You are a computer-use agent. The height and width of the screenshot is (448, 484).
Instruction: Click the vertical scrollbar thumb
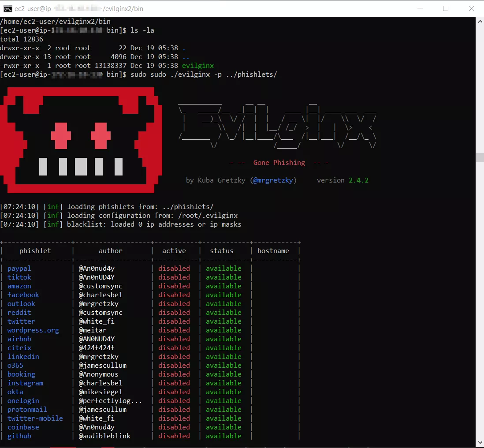point(480,157)
